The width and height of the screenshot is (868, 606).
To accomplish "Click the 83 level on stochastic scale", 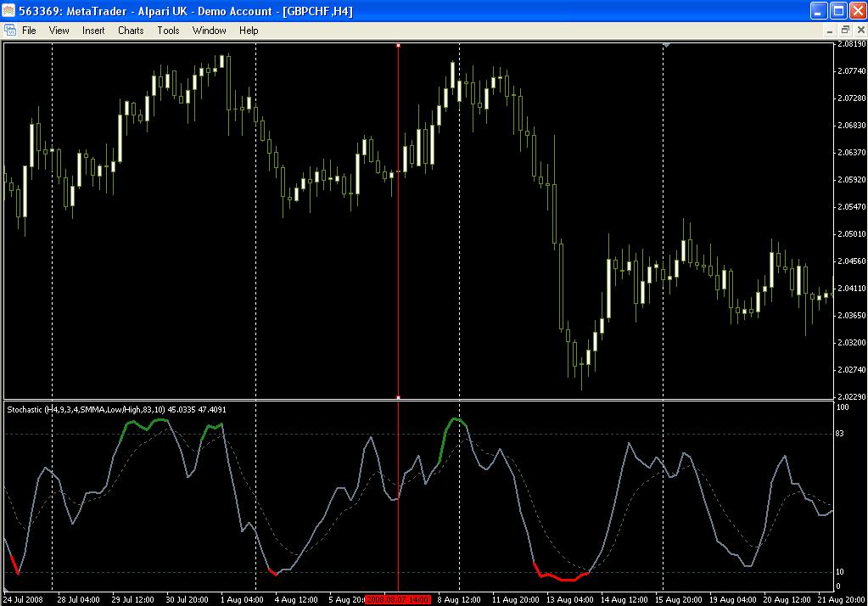I will click(840, 435).
